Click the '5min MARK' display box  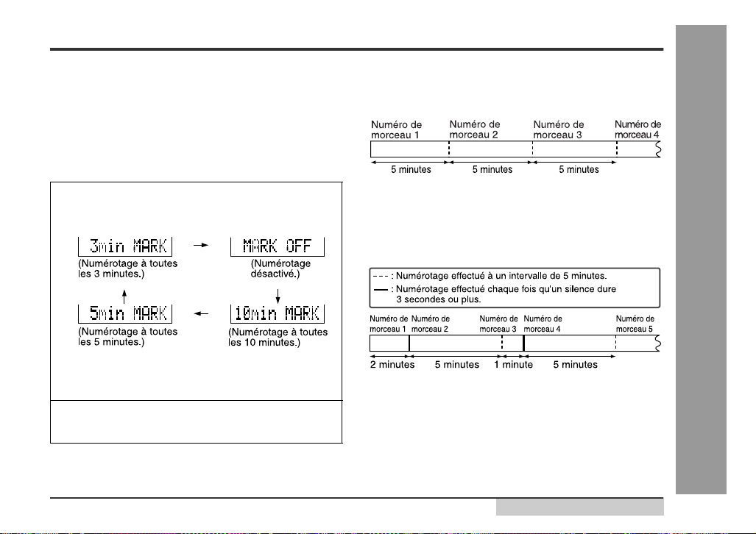[x=125, y=314]
